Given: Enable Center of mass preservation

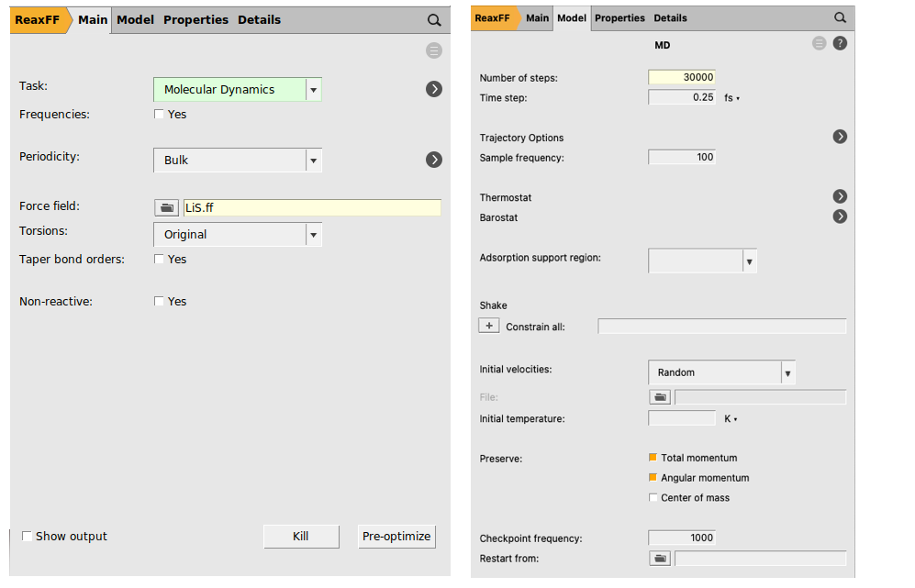Looking at the screenshot, I should [x=653, y=497].
